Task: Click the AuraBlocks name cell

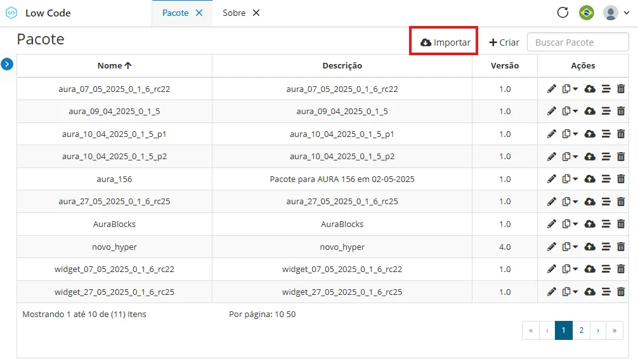Action: [114, 224]
